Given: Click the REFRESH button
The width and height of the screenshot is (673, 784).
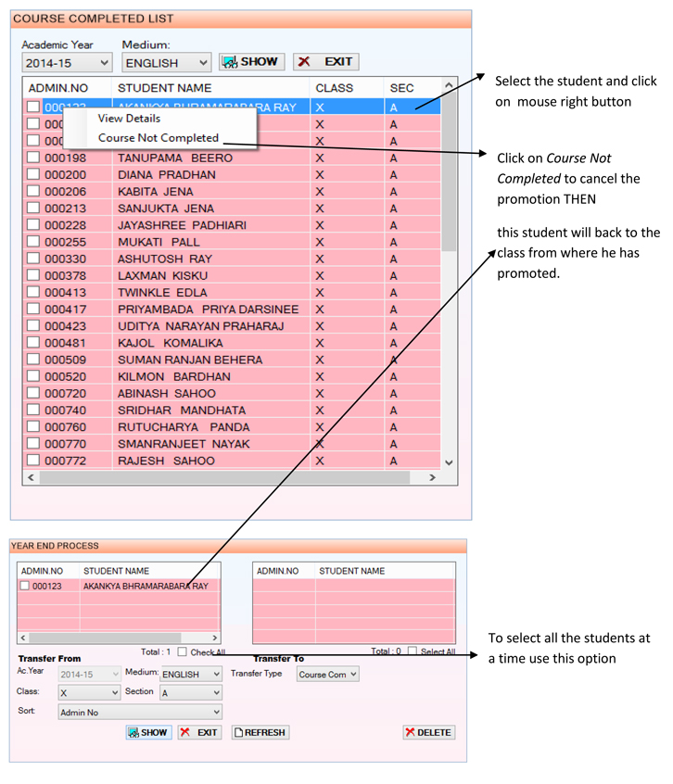Looking at the screenshot, I should (x=260, y=732).
